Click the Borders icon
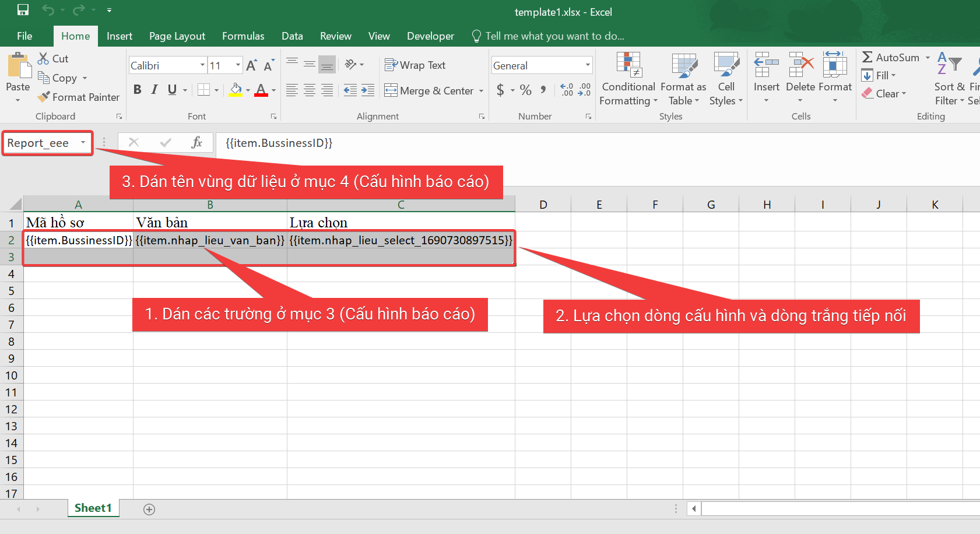The width and height of the screenshot is (980, 534). (203, 90)
